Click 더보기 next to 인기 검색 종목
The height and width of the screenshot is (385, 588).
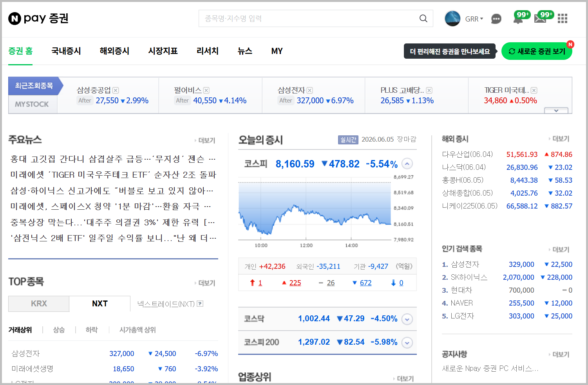(x=559, y=250)
